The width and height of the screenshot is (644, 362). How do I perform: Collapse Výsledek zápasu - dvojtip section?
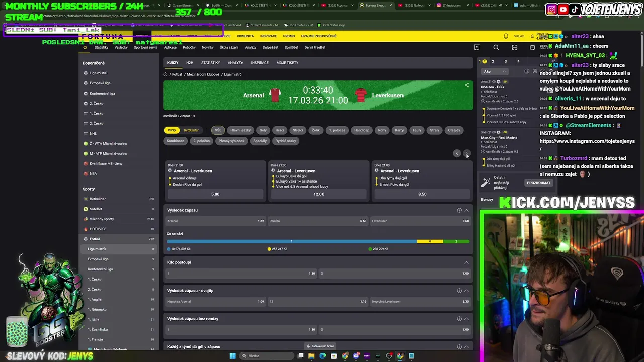(466, 291)
